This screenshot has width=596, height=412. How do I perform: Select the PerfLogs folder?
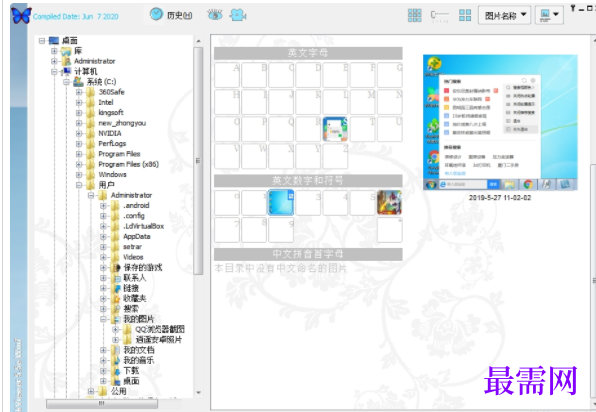112,144
